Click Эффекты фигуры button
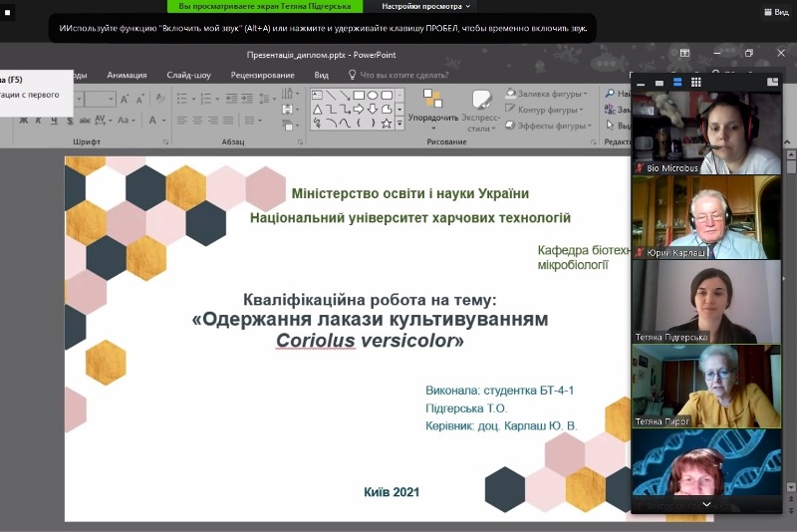 547,127
